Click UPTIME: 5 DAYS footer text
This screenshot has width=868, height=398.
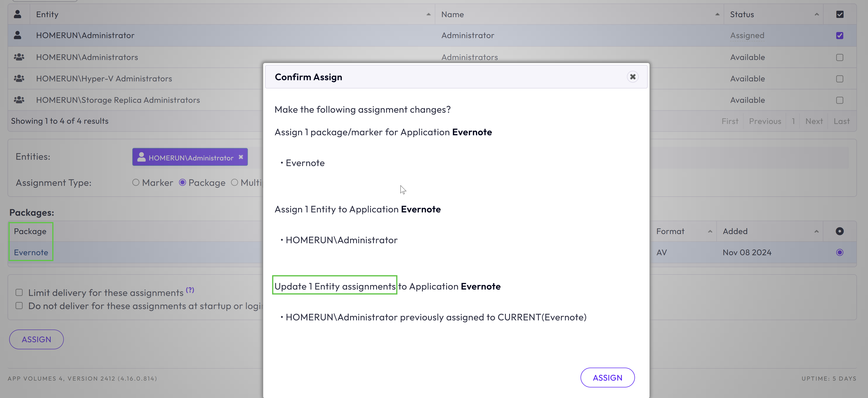[829, 378]
